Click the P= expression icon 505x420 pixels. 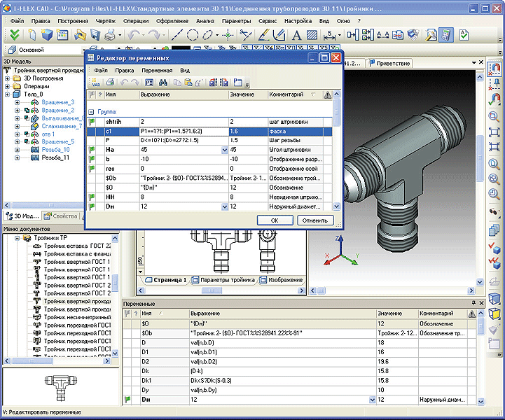click(148, 83)
